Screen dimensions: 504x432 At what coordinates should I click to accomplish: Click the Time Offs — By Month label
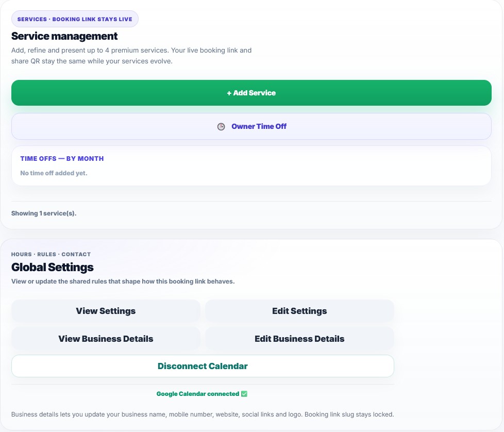tap(62, 158)
